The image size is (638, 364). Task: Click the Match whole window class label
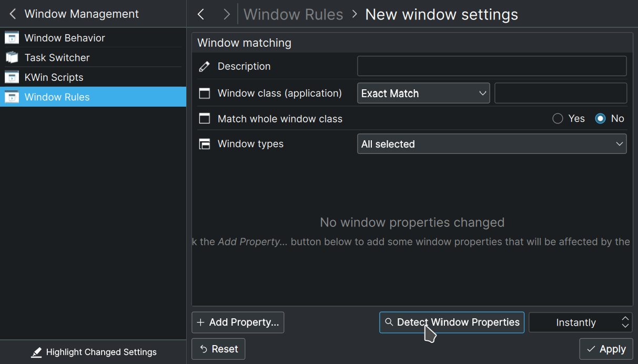280,119
